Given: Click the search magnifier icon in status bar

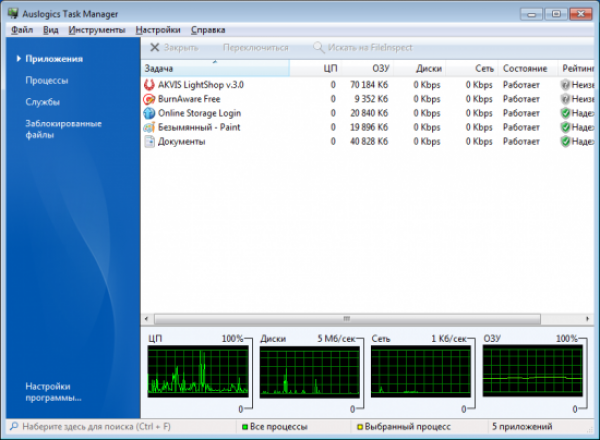Looking at the screenshot, I should click(x=14, y=426).
